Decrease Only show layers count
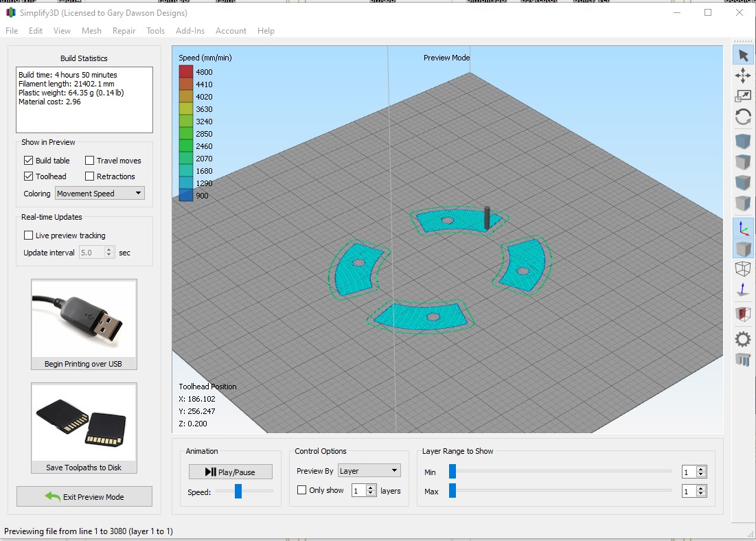The height and width of the screenshot is (541, 756). (x=371, y=493)
